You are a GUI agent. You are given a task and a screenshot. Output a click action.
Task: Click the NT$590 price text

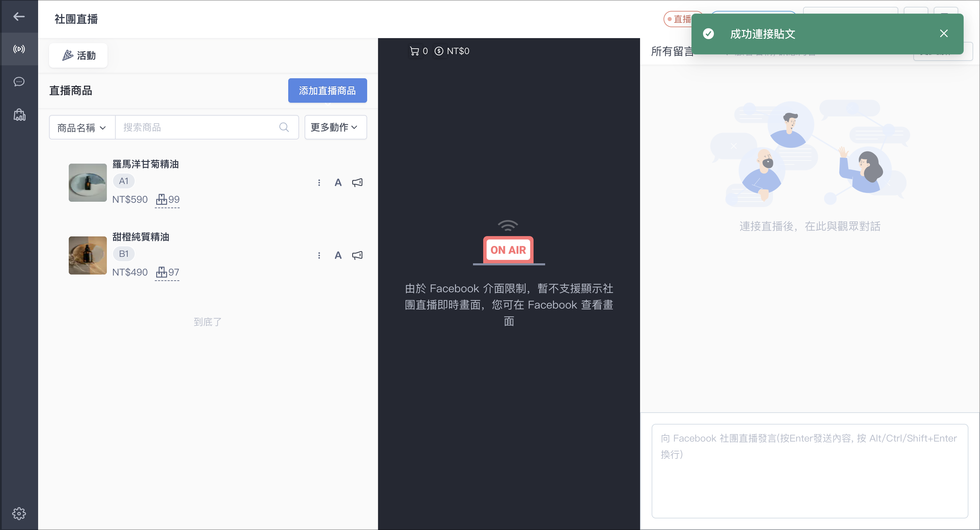click(x=130, y=200)
